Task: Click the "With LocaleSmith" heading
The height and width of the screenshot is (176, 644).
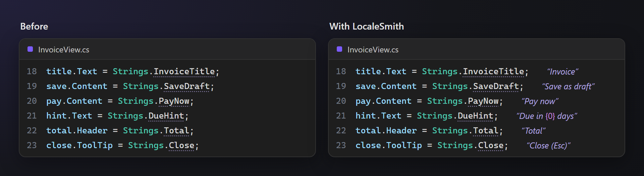Action: click(x=367, y=27)
